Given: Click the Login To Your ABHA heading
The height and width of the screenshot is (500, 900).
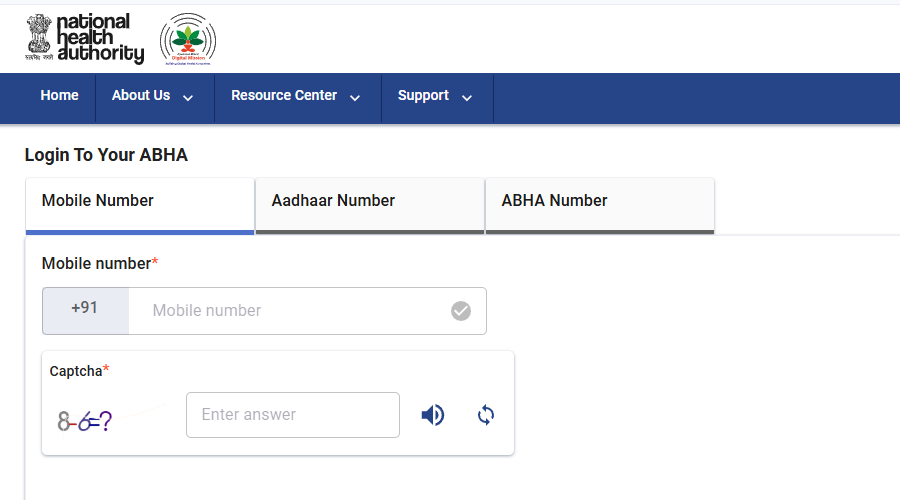Looking at the screenshot, I should (106, 155).
